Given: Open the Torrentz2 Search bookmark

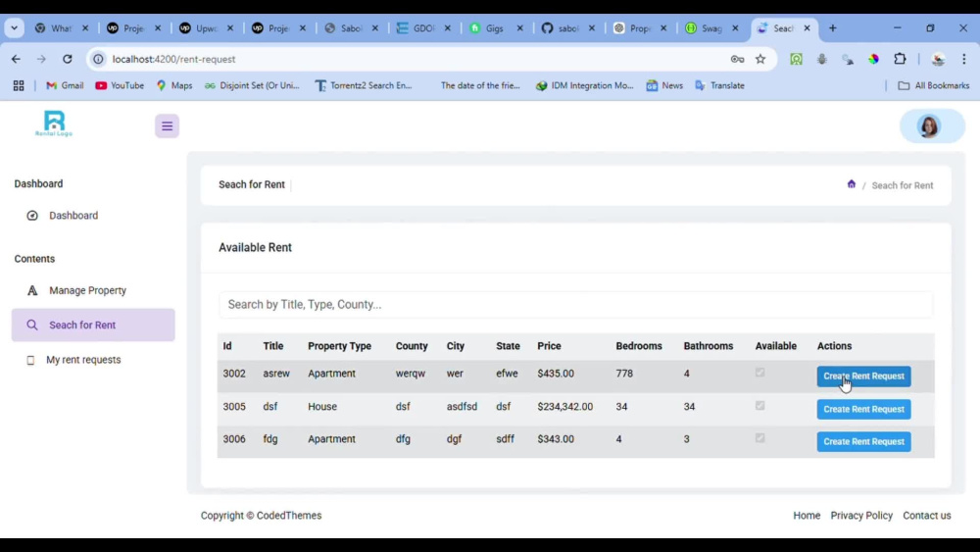Looking at the screenshot, I should tap(364, 85).
